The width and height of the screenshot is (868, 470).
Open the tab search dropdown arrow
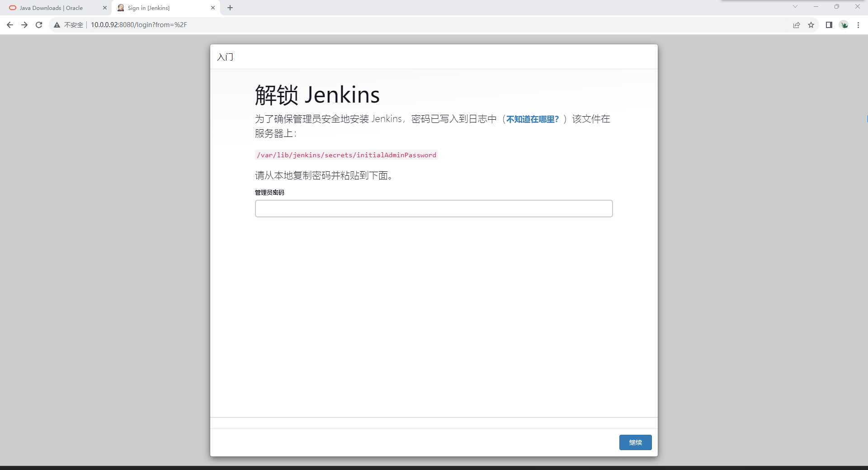pyautogui.click(x=795, y=6)
